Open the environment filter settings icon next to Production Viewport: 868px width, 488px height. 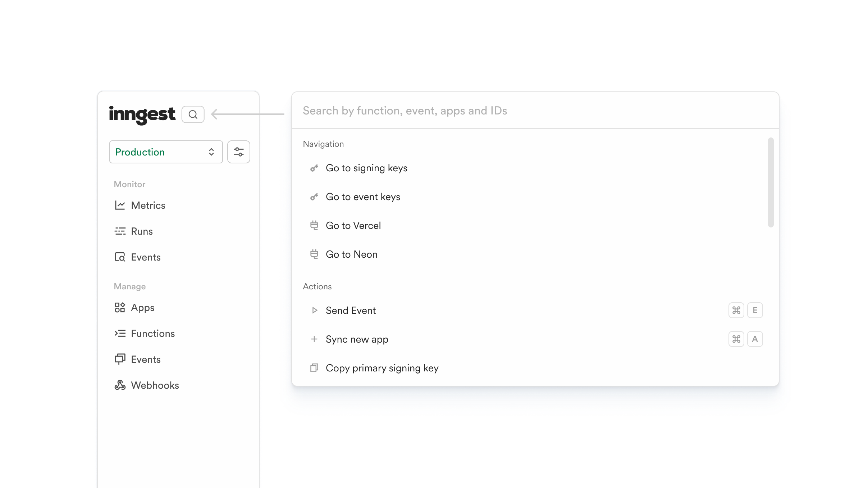(238, 152)
